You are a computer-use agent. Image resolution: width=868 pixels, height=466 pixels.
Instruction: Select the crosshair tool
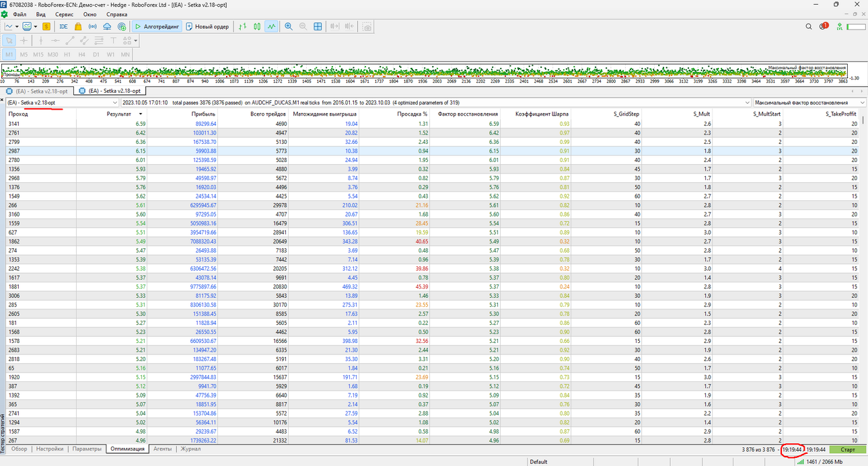pos(24,41)
